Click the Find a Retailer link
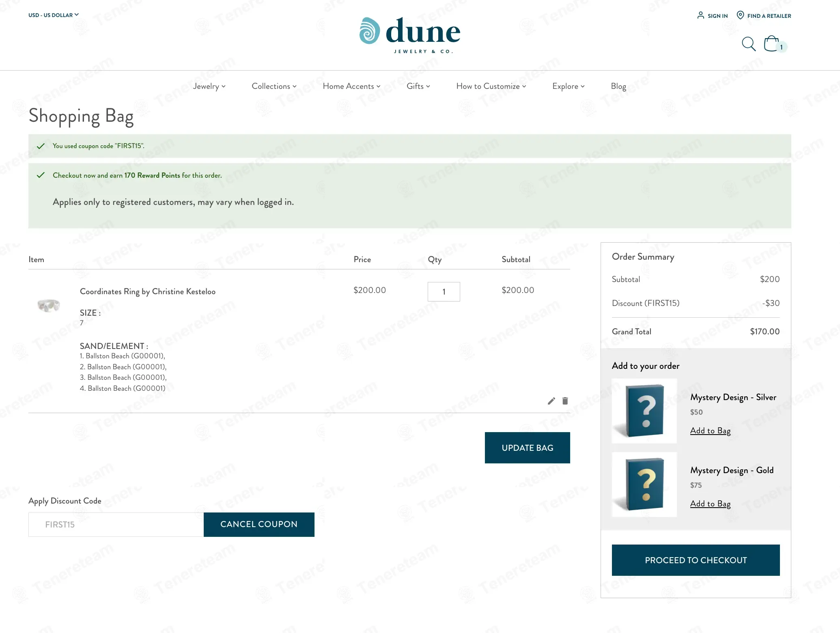This screenshot has width=840, height=633. point(769,16)
